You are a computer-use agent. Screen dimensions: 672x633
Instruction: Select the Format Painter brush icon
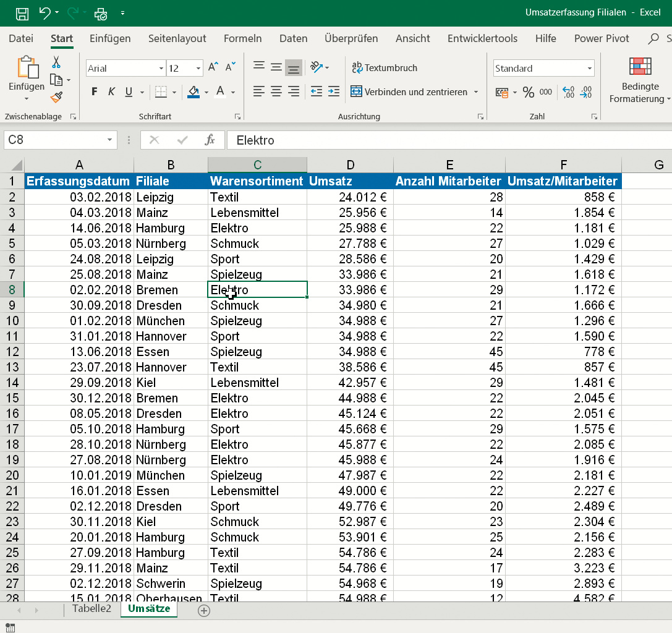tap(56, 97)
